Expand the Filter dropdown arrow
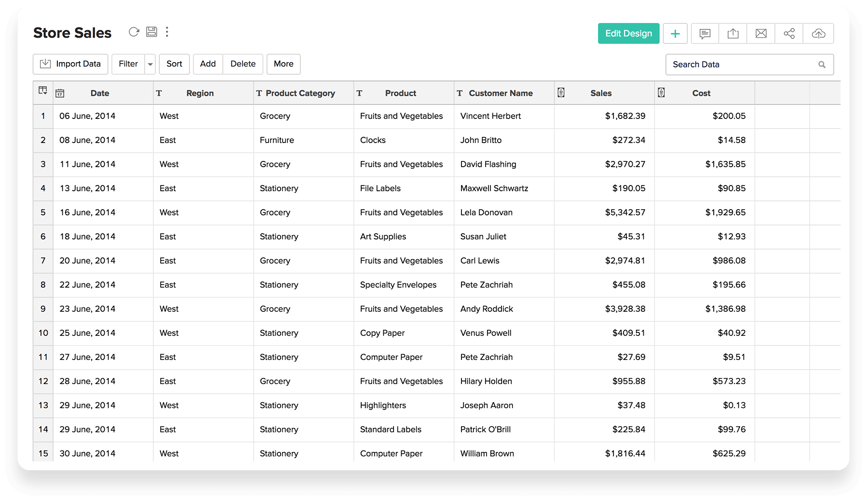The height and width of the screenshot is (502, 868). pos(150,65)
